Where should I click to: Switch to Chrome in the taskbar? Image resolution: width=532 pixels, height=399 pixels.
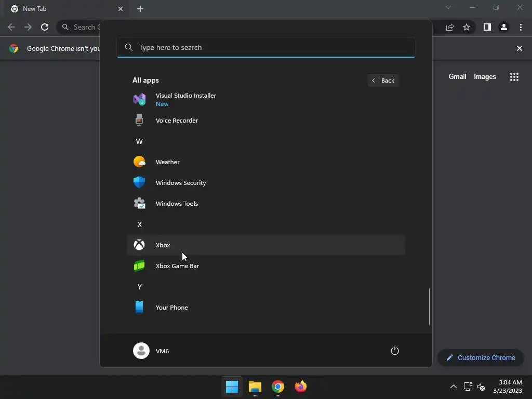click(x=278, y=387)
